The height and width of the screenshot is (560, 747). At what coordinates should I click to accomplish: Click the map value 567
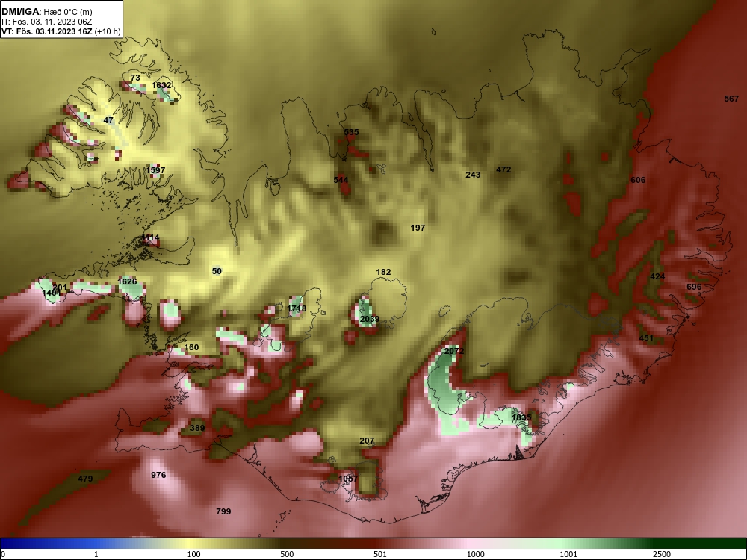point(731,99)
